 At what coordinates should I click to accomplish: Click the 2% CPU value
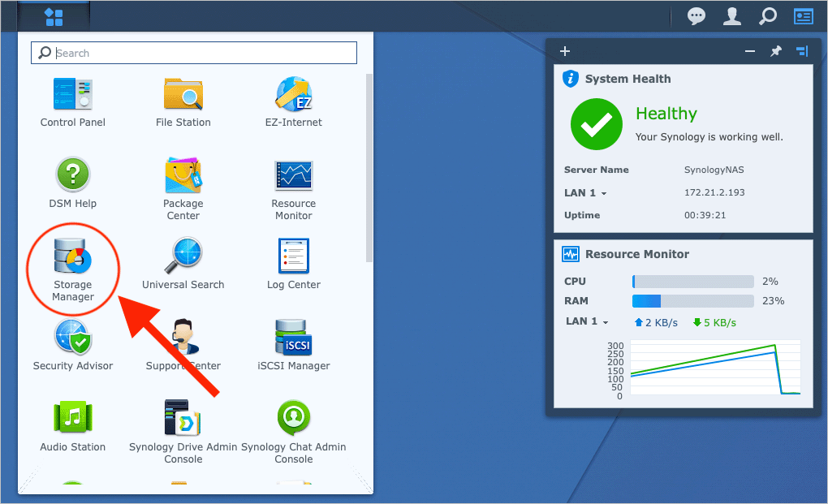[x=770, y=282]
